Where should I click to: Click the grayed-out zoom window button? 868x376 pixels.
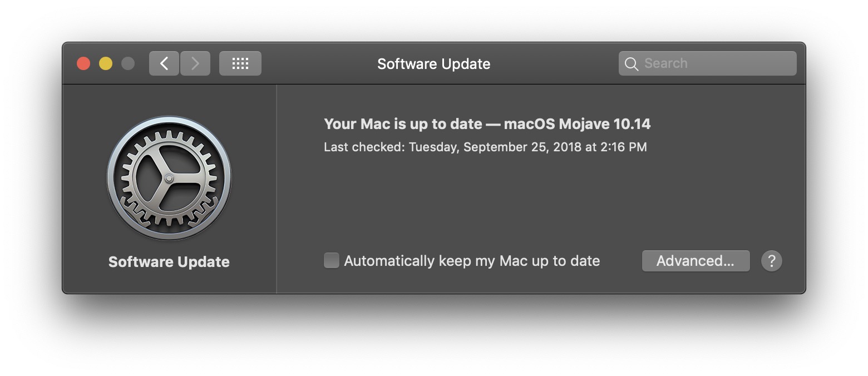[128, 63]
